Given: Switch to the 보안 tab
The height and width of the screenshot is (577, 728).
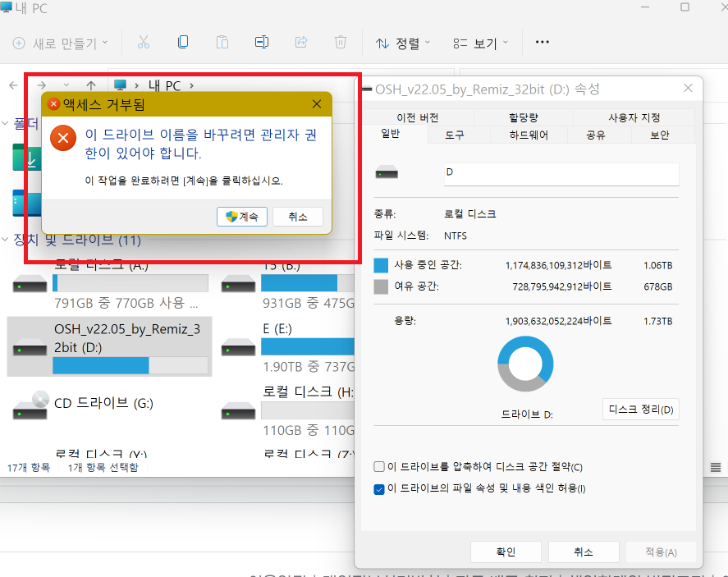Looking at the screenshot, I should [659, 135].
